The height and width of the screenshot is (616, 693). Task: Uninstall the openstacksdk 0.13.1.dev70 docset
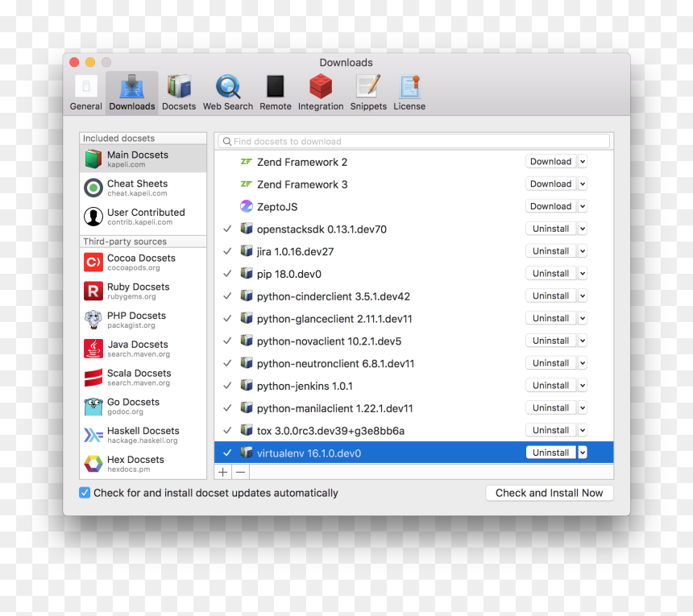[x=550, y=229]
